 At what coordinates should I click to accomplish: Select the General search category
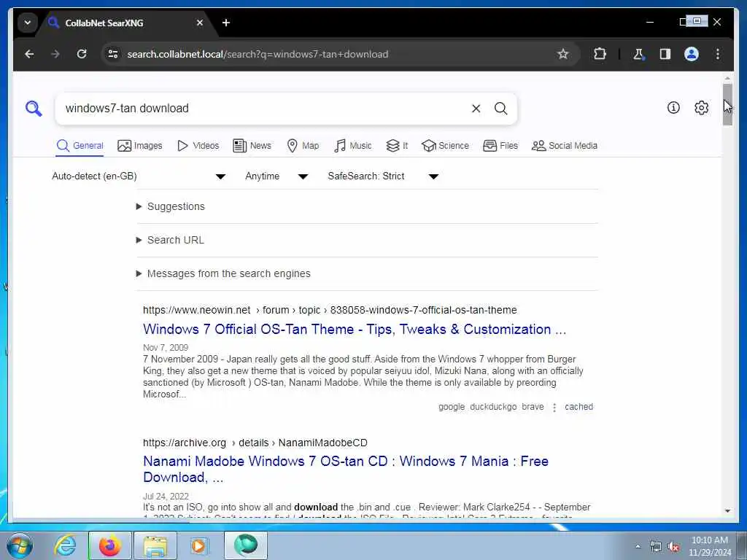(80, 146)
